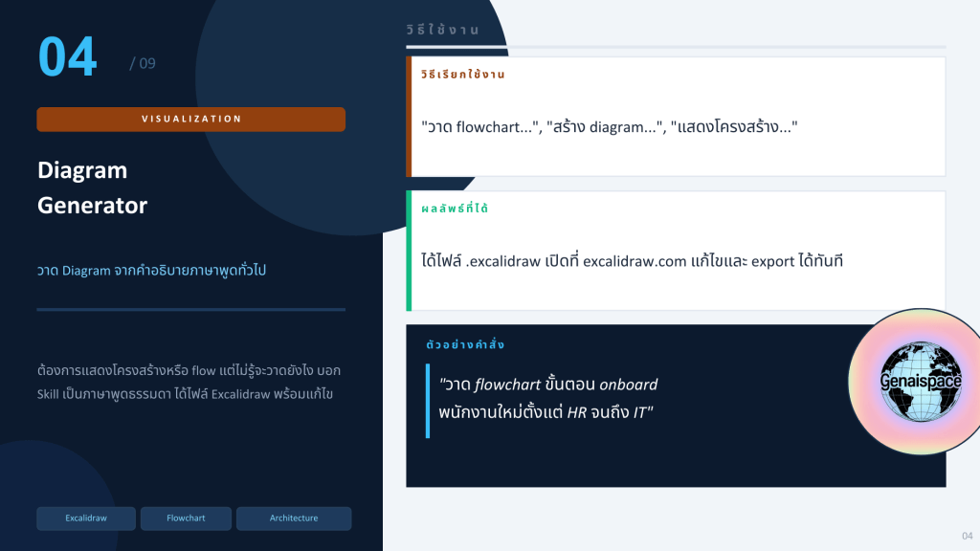Click the large 04 slide number
Viewport: 980px width, 551px height.
pyautogui.click(x=68, y=57)
